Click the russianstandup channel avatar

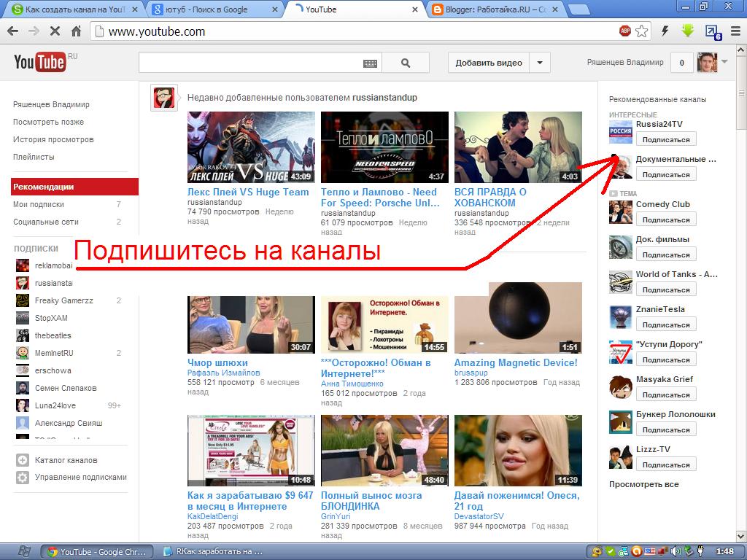(x=164, y=98)
